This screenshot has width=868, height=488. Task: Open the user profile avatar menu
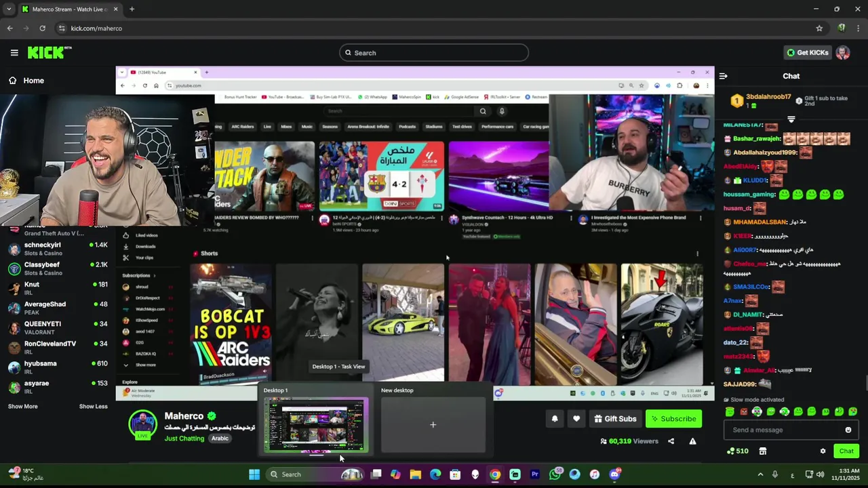(842, 52)
